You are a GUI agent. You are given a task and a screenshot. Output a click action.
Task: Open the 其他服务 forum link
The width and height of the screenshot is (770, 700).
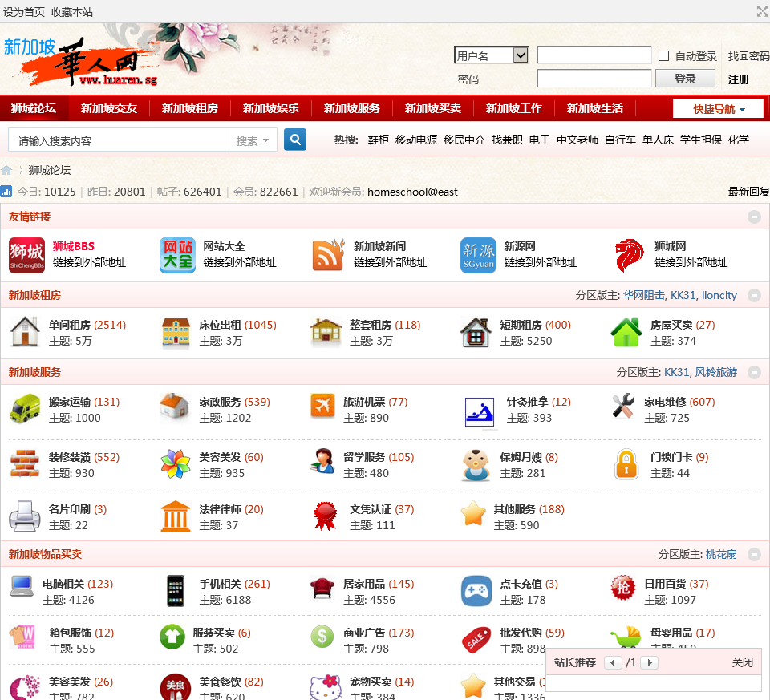(514, 509)
